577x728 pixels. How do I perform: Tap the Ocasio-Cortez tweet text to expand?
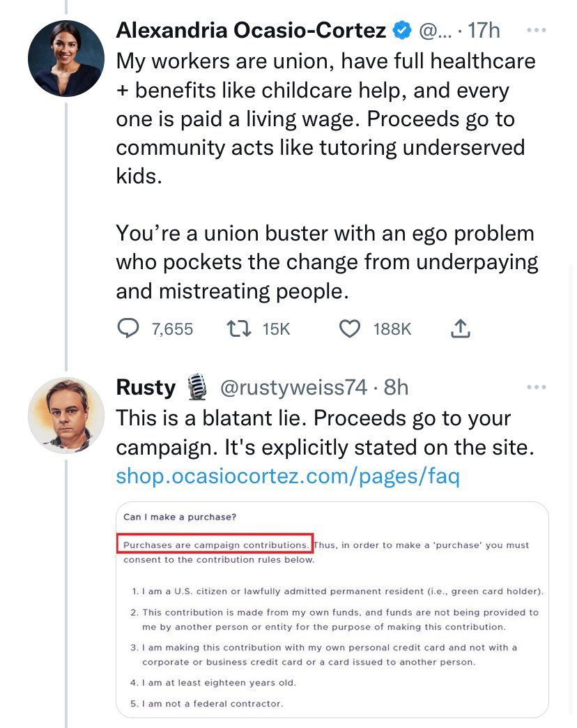pos(325,119)
